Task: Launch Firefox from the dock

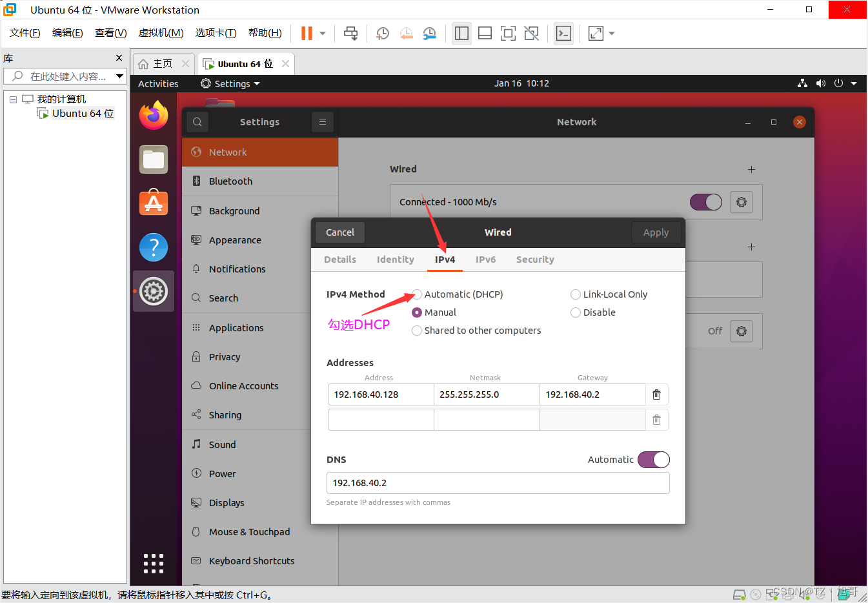Action: point(154,116)
